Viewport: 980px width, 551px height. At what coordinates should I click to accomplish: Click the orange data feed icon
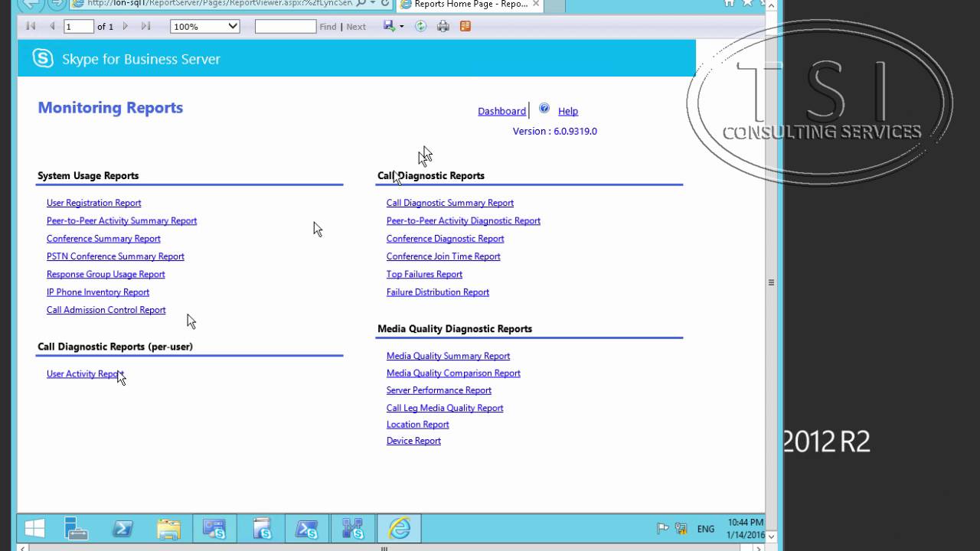(x=465, y=26)
